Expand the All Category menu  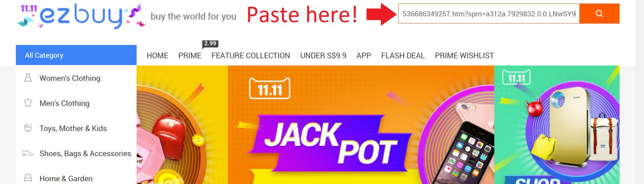pyautogui.click(x=76, y=55)
